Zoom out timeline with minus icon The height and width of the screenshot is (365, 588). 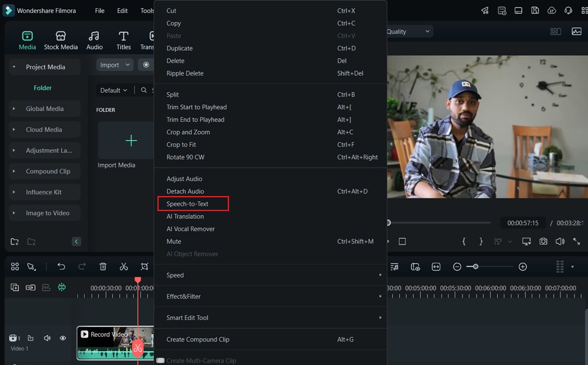[457, 266]
